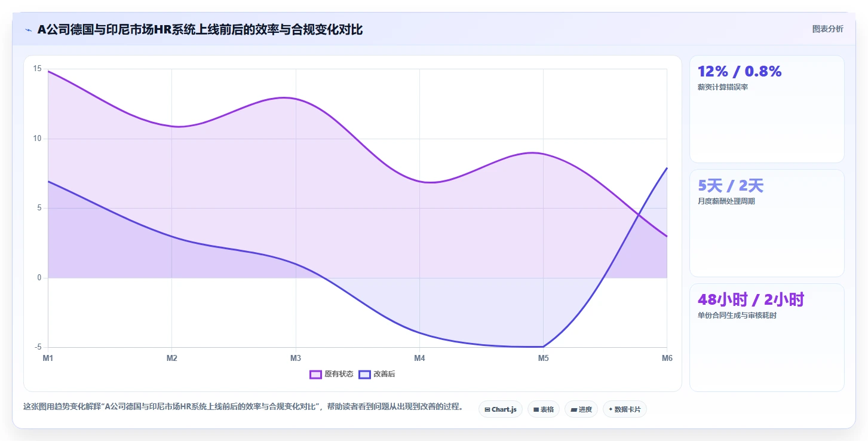Click the M2 x-axis label
This screenshot has width=868, height=441.
point(171,359)
